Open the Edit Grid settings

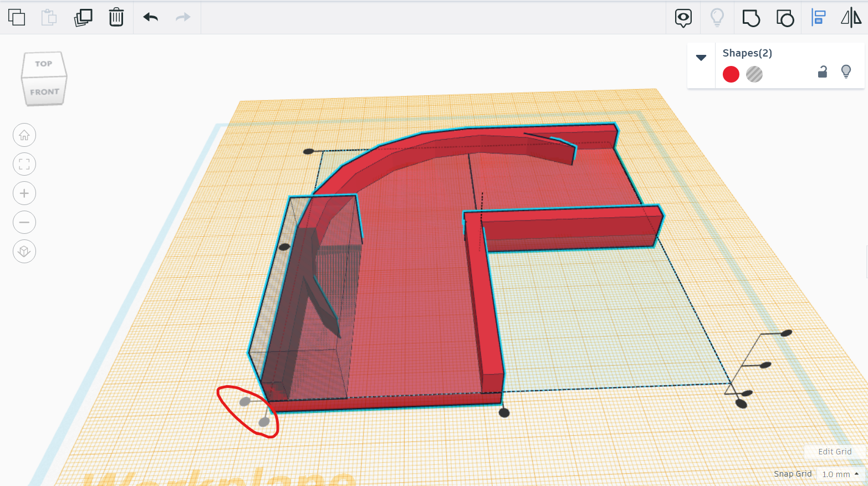[835, 452]
